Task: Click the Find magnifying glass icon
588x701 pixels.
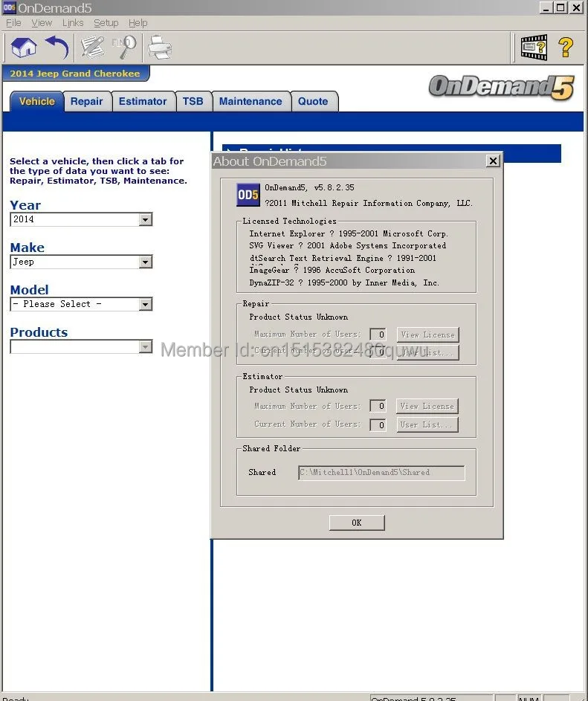Action: coord(125,48)
